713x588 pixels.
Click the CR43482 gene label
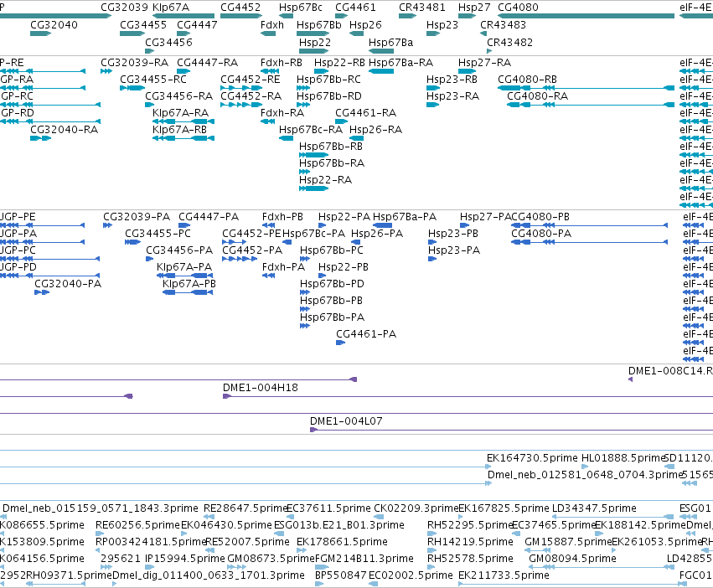509,42
